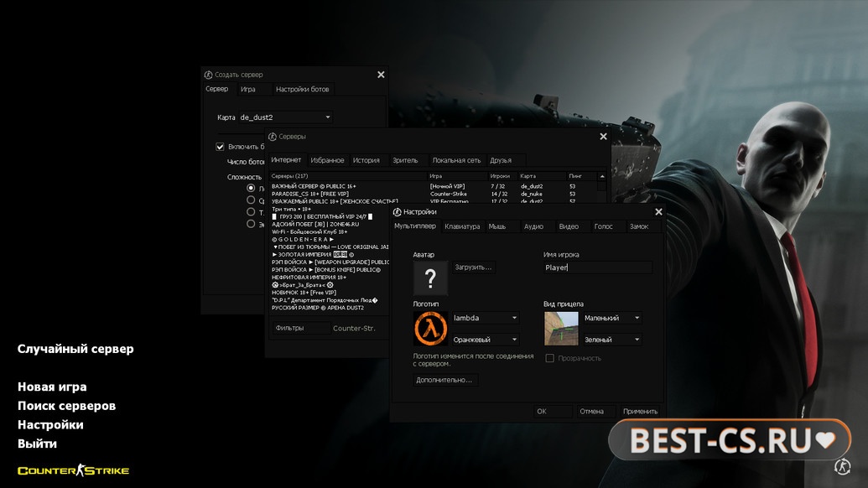
Task: Sort by the Игроки column header
Action: click(502, 176)
